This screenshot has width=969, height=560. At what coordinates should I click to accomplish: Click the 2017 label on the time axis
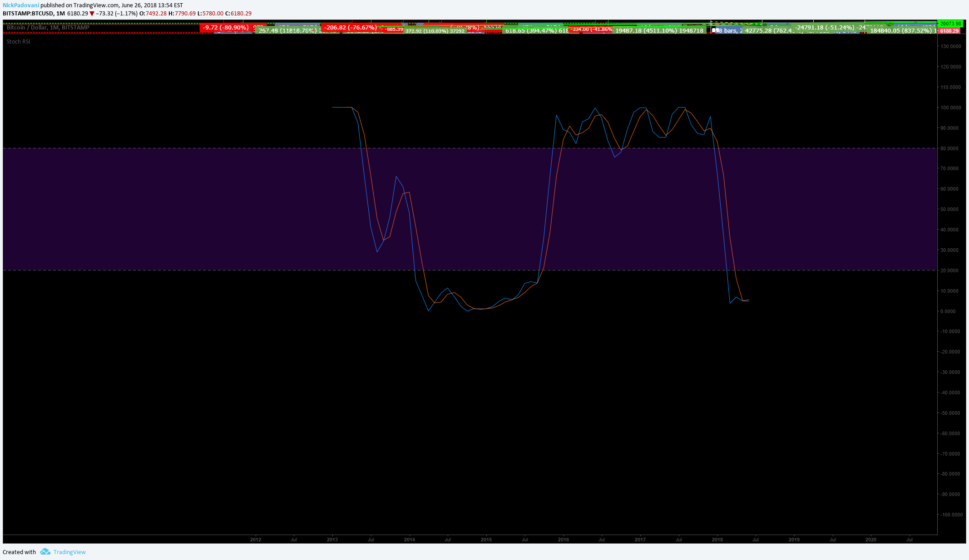[x=640, y=540]
